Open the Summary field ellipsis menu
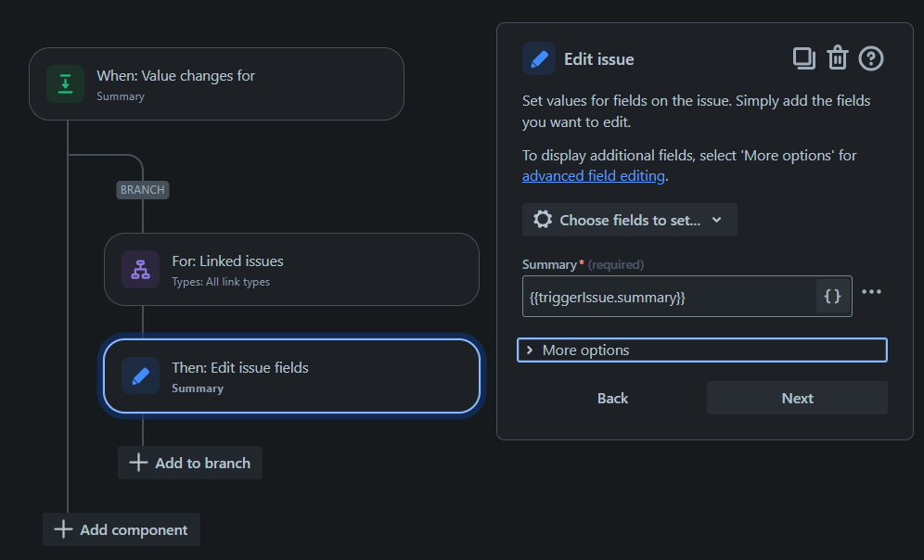Viewport: 924px width, 560px height. coord(871,292)
